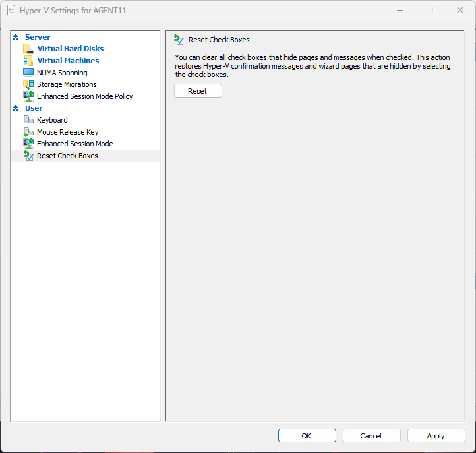
Task: Click the Virtual Machines icon
Action: [x=28, y=61]
